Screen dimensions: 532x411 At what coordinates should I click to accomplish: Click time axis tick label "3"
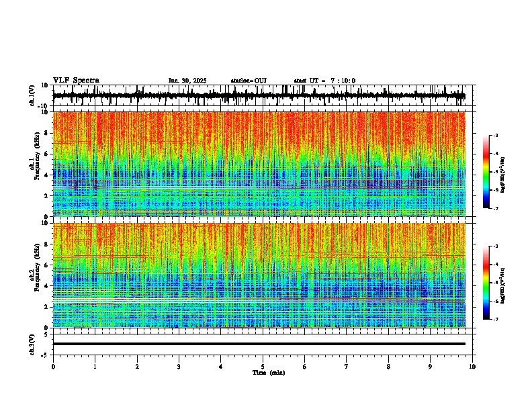click(179, 367)
